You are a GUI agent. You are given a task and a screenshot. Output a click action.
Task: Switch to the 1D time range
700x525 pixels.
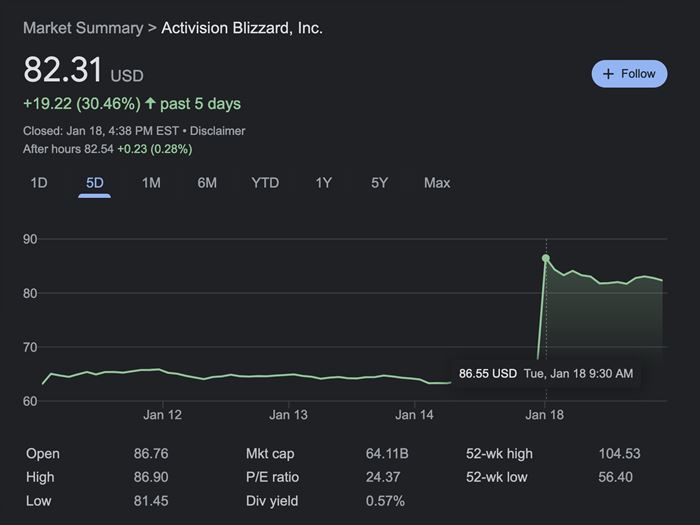tap(39, 183)
